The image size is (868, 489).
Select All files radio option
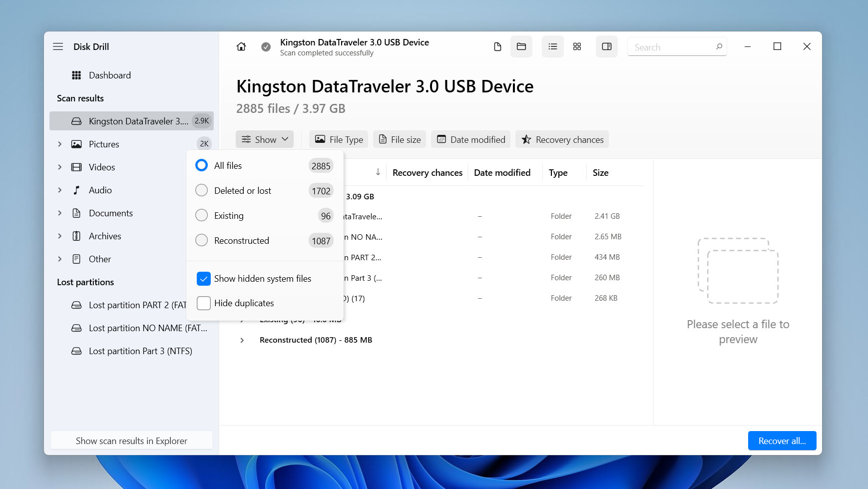pyautogui.click(x=201, y=165)
